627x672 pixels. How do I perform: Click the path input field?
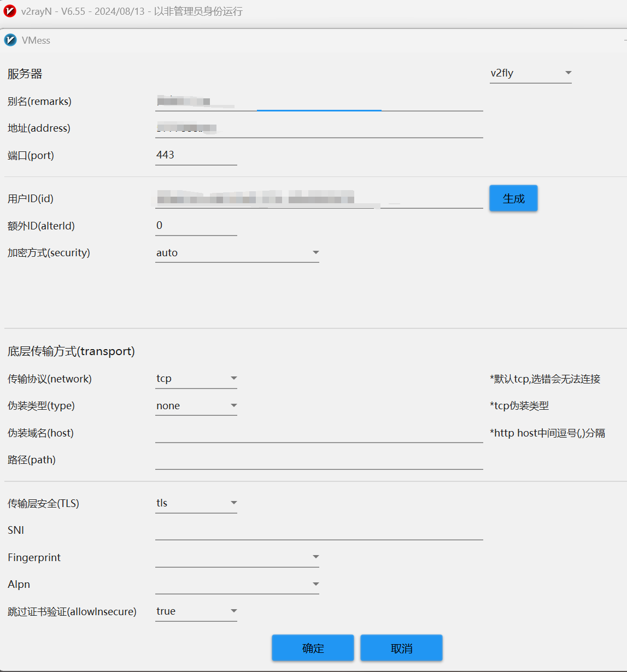319,460
